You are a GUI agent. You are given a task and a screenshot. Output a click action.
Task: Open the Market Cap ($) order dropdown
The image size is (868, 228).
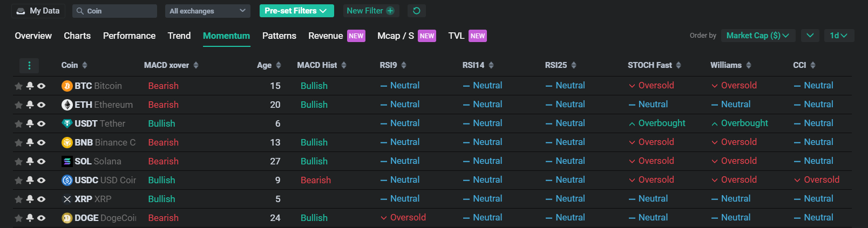[x=757, y=36]
